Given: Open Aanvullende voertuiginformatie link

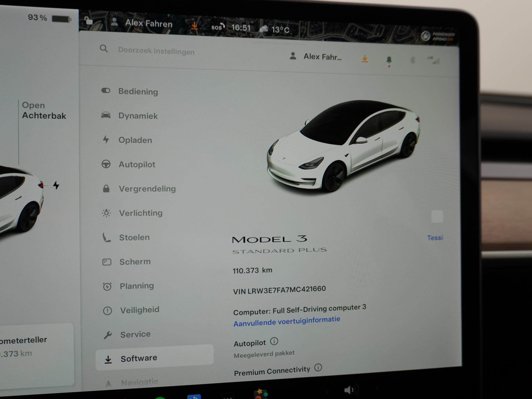Looking at the screenshot, I should tap(287, 321).
